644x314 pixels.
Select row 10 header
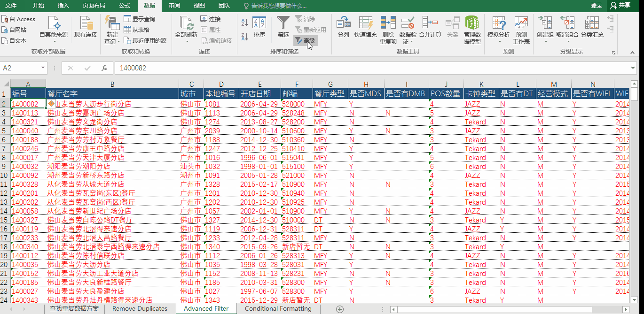[5, 176]
